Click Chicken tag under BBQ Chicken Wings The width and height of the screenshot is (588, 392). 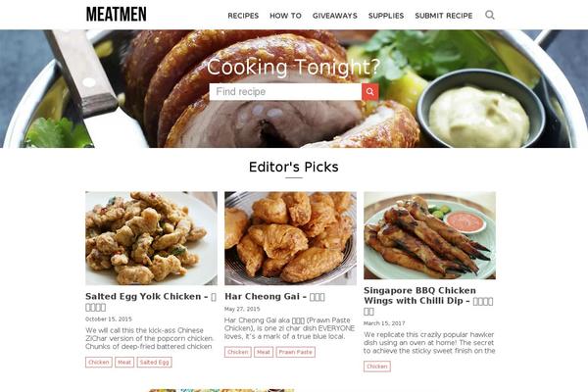tap(377, 367)
